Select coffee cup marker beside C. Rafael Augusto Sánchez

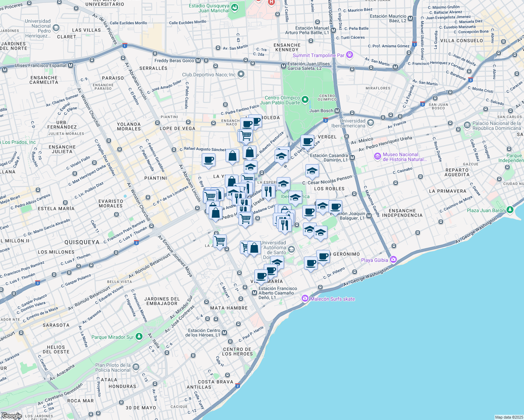click(208, 160)
